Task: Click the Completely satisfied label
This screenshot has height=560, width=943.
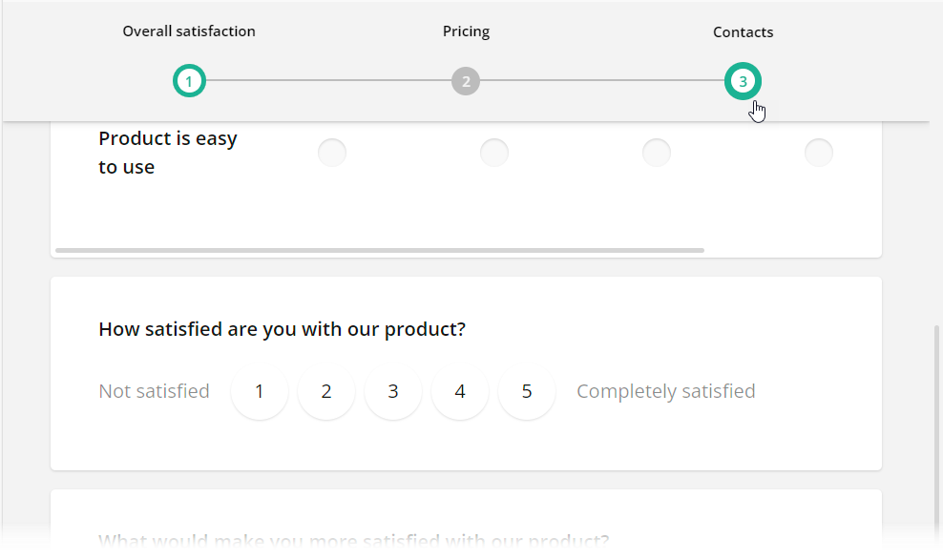Action: 665,391
